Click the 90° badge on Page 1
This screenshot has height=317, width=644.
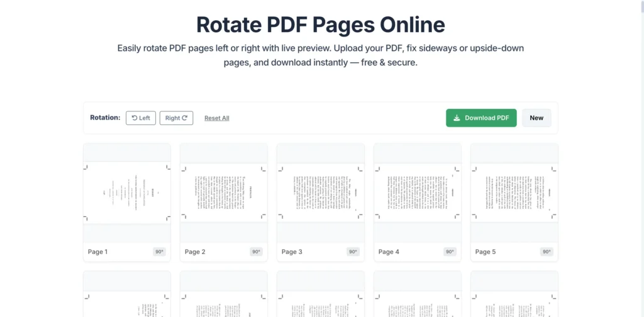159,252
